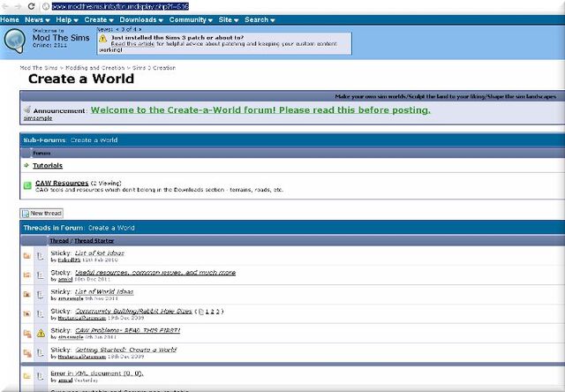Show previous news item with left arrow

coord(117,29)
